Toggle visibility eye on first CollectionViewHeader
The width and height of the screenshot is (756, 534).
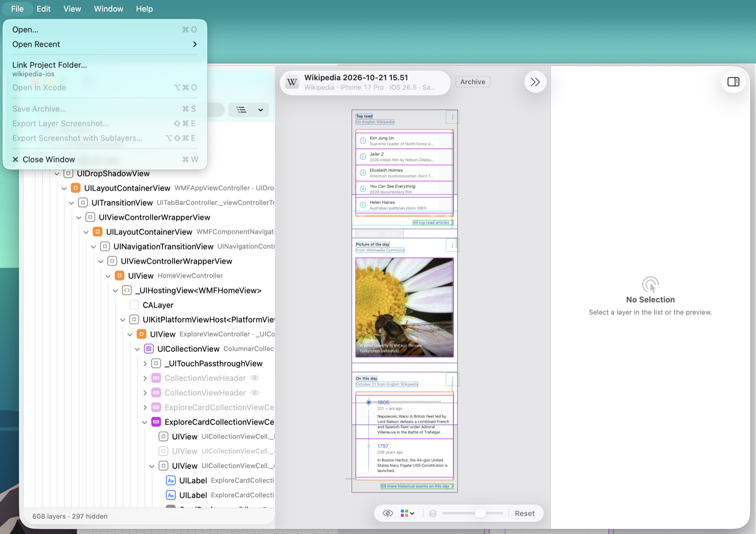255,378
